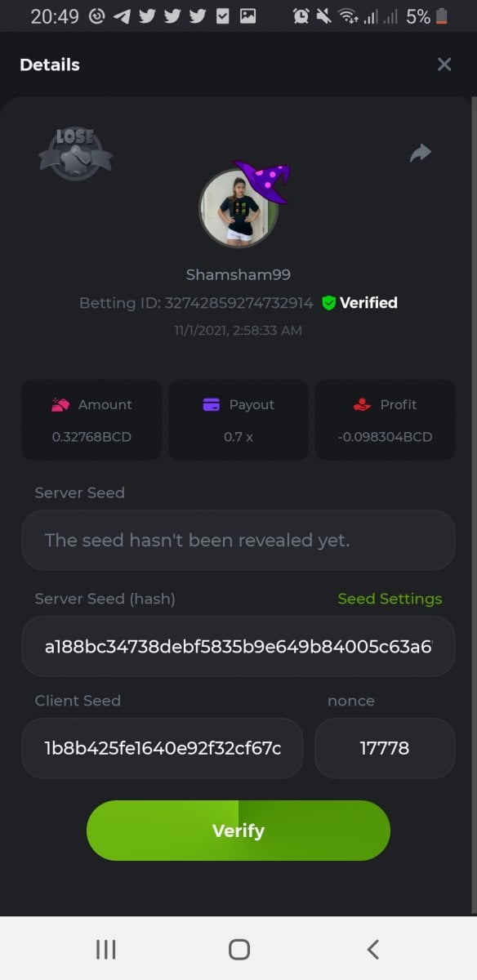The height and width of the screenshot is (980, 477).
Task: Open Seed Settings link
Action: (390, 599)
